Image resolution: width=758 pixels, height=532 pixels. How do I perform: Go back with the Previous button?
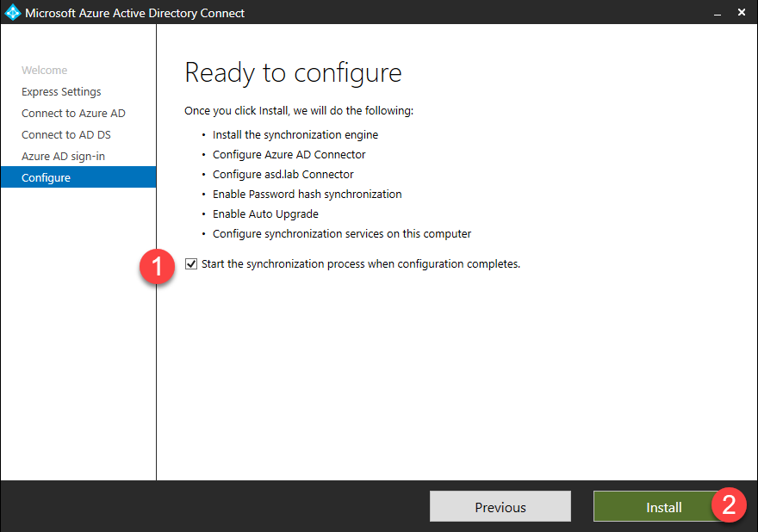pyautogui.click(x=500, y=507)
